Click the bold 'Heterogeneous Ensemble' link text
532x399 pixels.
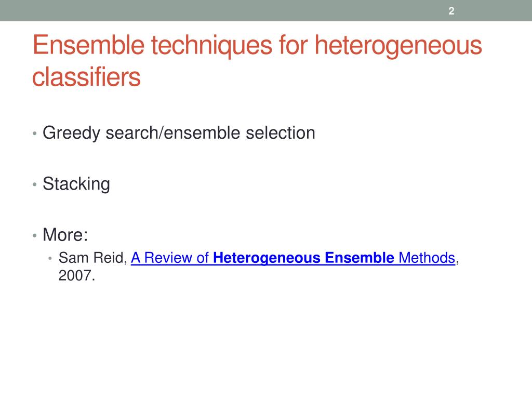click(303, 258)
